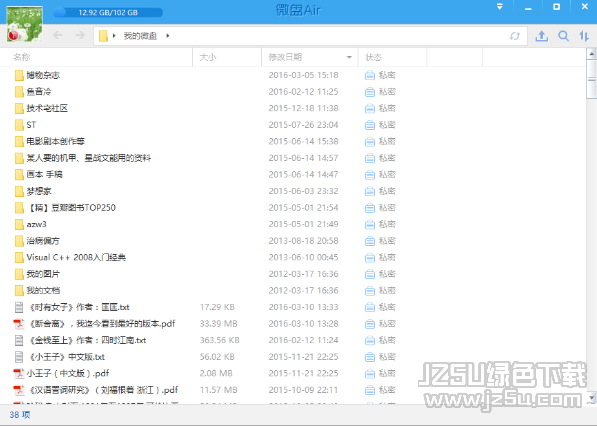The height and width of the screenshot is (426, 597).
Task: Expand the arrow after the root folder icon
Action: click(x=114, y=36)
